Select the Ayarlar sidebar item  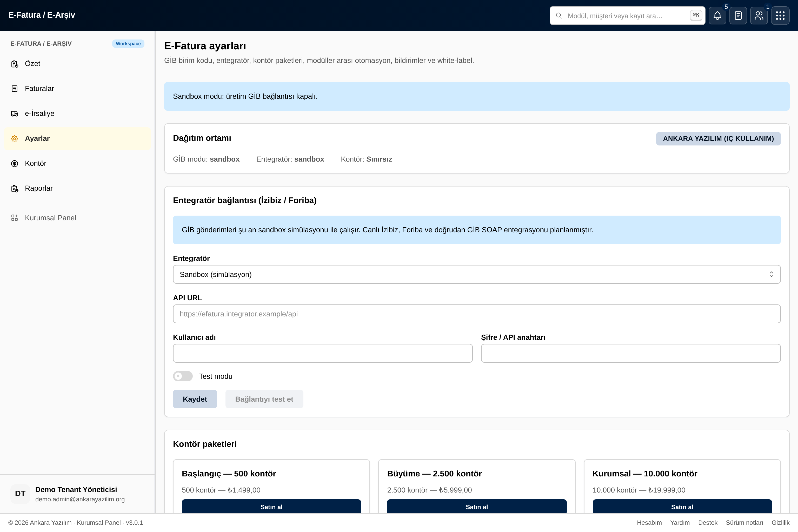coord(77,138)
